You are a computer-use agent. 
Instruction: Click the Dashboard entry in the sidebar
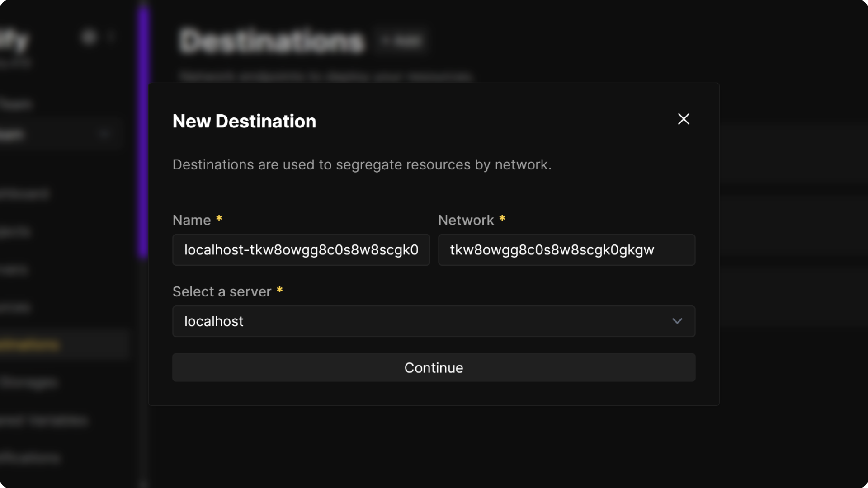(25, 193)
